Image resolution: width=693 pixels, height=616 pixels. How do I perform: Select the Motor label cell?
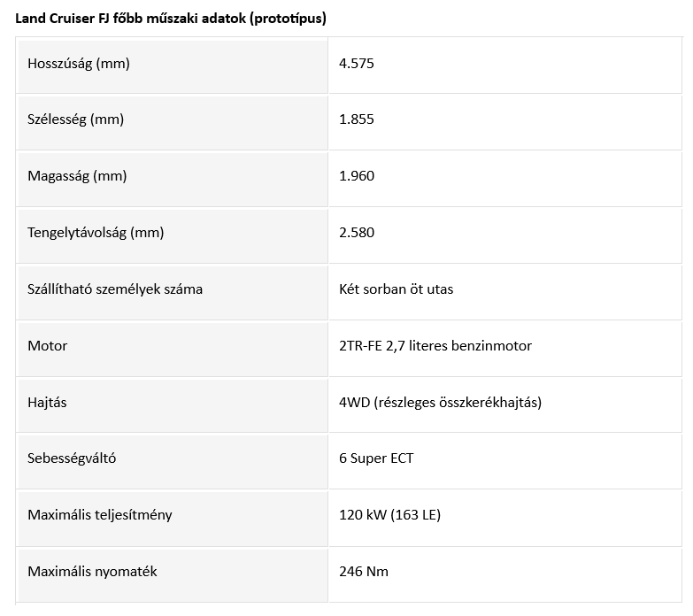pyautogui.click(x=48, y=346)
